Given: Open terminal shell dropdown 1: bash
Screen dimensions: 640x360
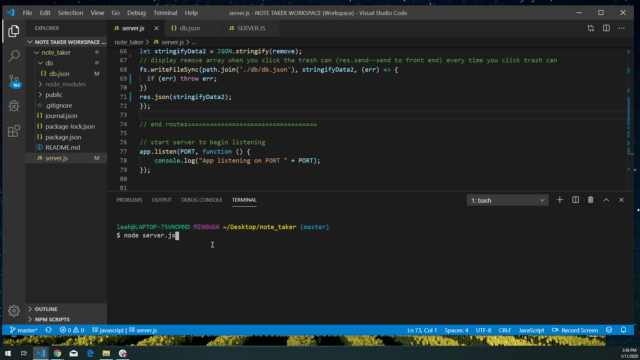Looking at the screenshot, I should coord(507,200).
